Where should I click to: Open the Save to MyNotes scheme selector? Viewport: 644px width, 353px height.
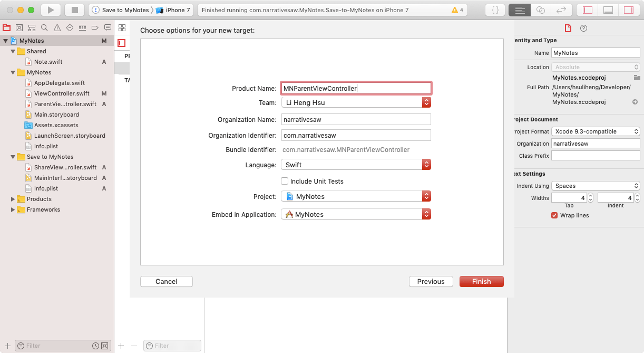pos(121,10)
